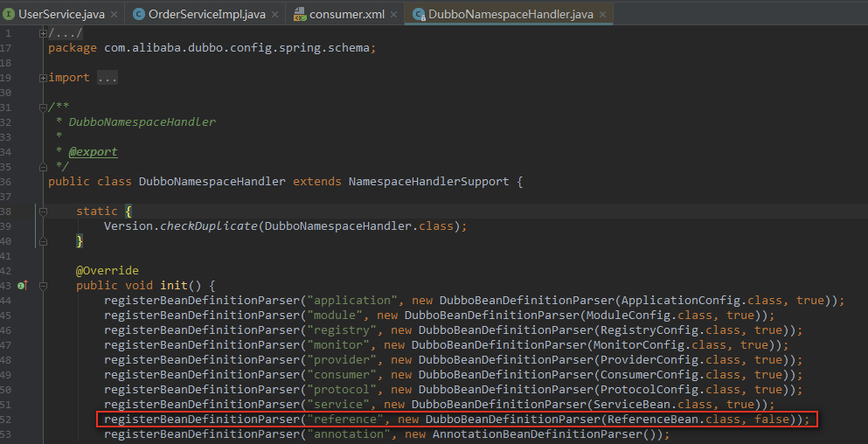Click ModuleConfig class reference
The image size is (868, 444).
pyautogui.click(x=628, y=315)
